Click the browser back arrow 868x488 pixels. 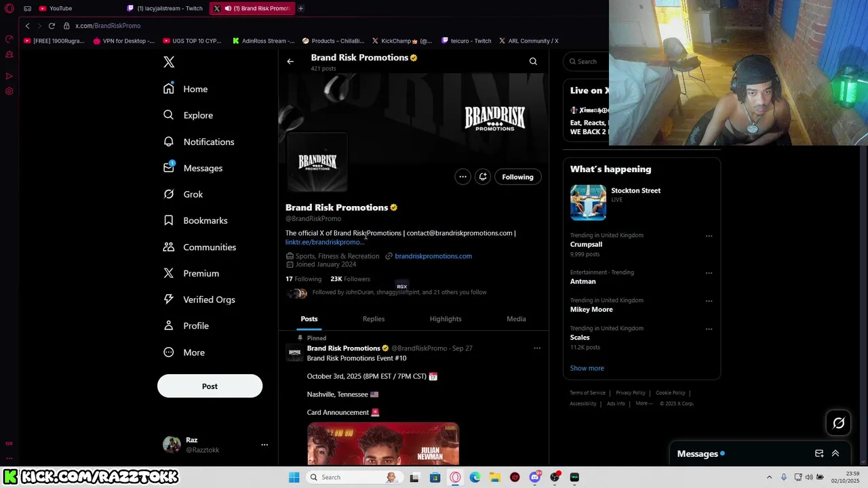(27, 26)
